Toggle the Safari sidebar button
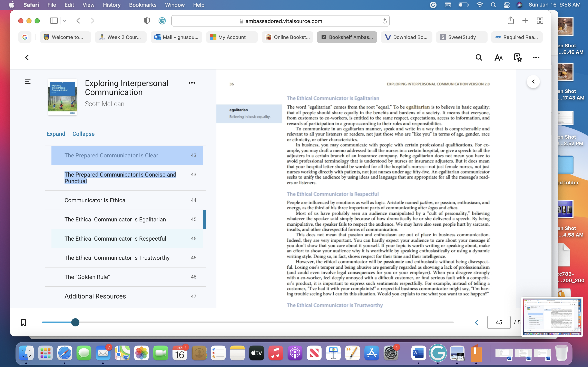This screenshot has width=588, height=367. coord(54,21)
